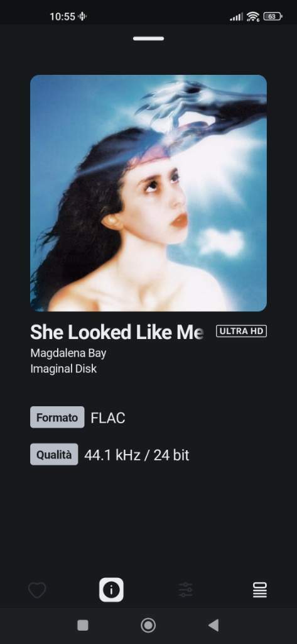This screenshot has width=297, height=644.
Task: Open artist Magdalena Bay
Action: 68,353
